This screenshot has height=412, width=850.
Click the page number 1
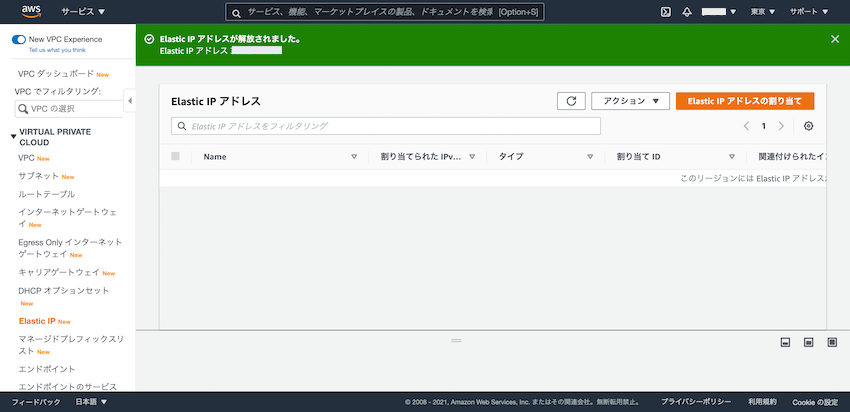coord(764,126)
